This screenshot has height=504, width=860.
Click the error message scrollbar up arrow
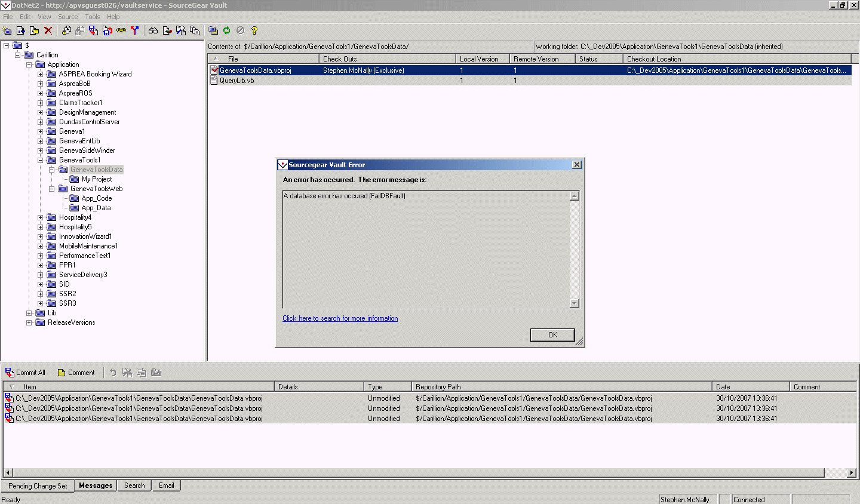575,196
